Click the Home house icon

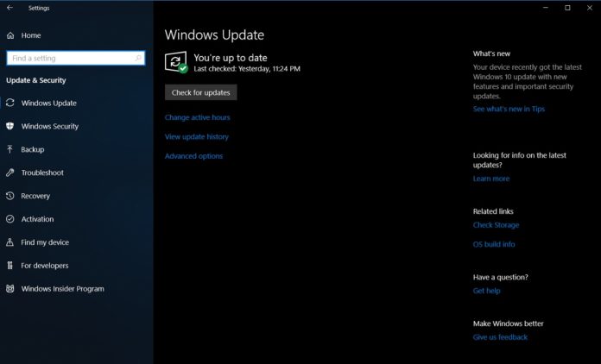(x=10, y=35)
